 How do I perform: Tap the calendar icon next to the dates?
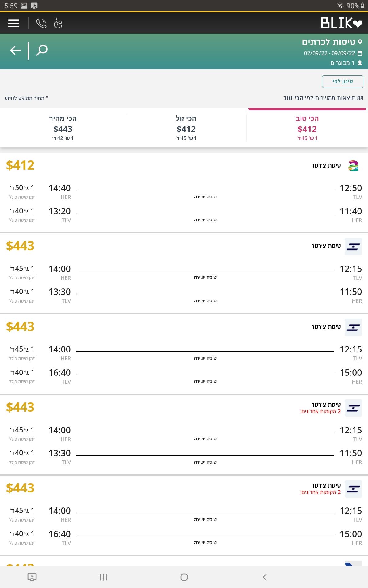pos(360,53)
